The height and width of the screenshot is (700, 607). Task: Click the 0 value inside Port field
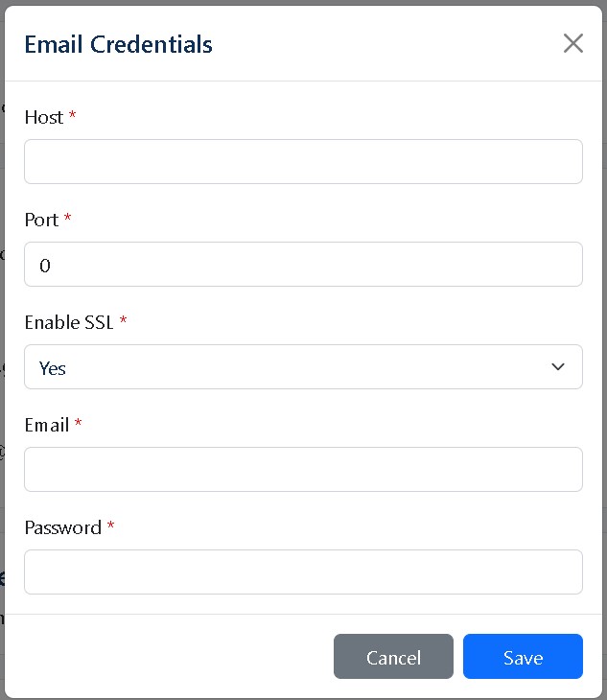click(x=45, y=266)
